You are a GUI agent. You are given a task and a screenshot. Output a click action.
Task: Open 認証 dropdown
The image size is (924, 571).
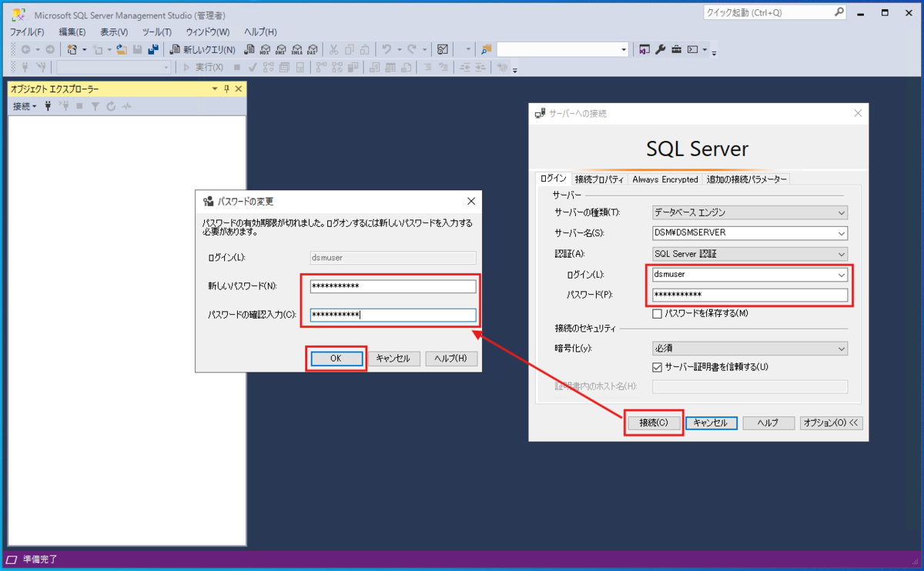[x=750, y=254]
